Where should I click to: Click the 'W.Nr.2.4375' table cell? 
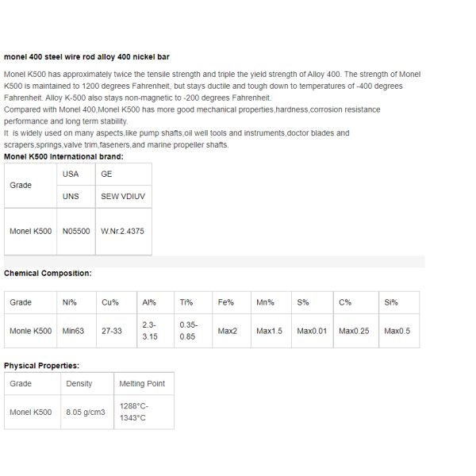click(x=122, y=232)
